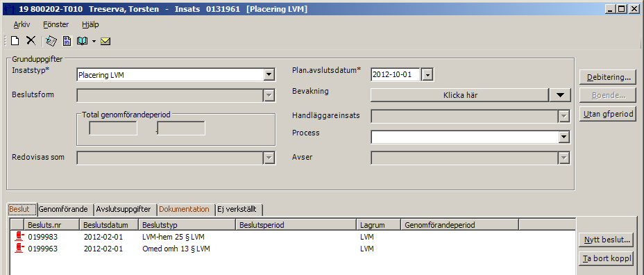Expand the Bevakning arrow button
644x275 pixels.
coord(560,95)
